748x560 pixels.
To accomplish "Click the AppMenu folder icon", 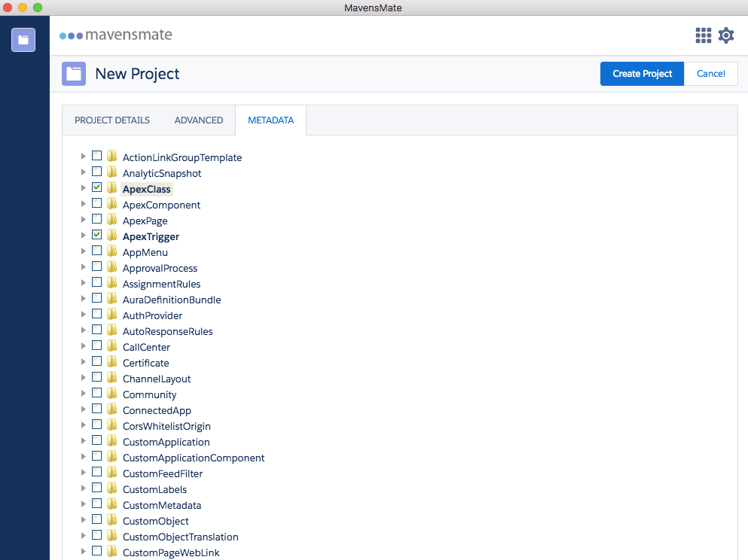I will tap(111, 250).
